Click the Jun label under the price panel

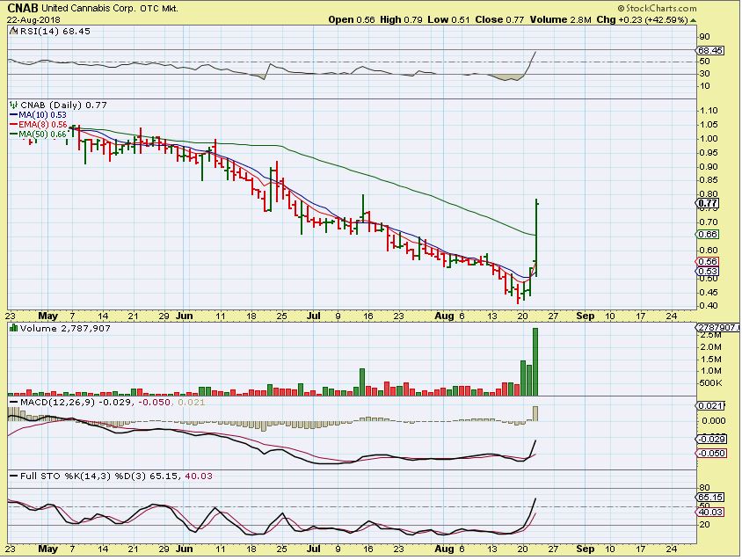point(184,316)
